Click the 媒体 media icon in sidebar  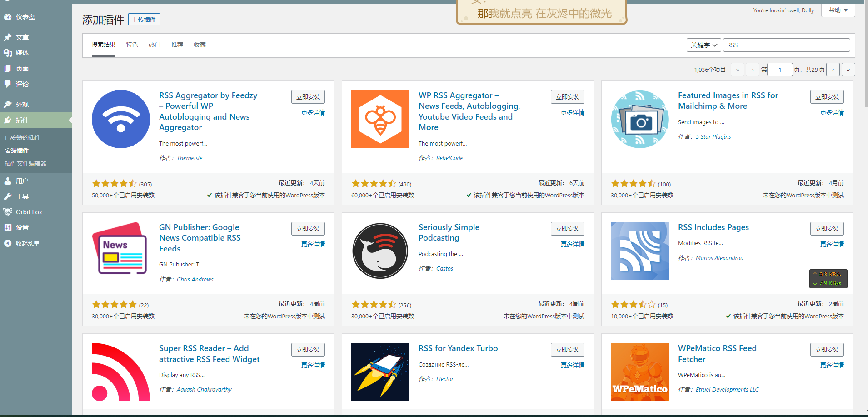pos(8,53)
